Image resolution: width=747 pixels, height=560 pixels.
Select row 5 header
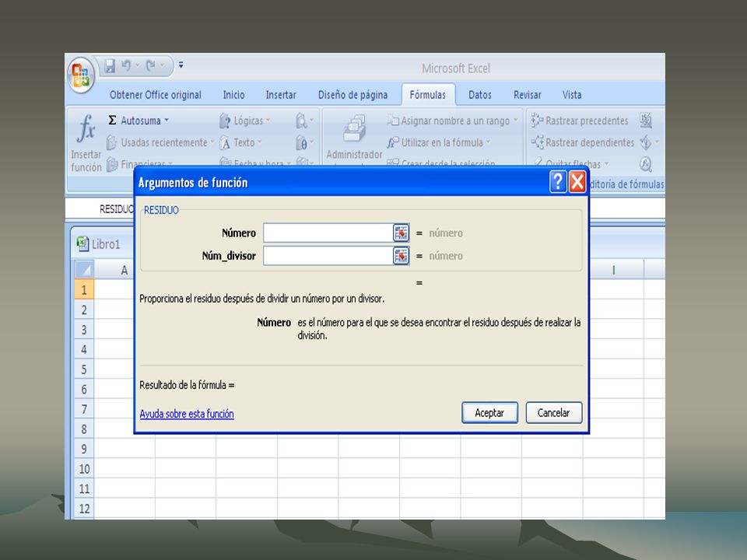[x=84, y=369]
